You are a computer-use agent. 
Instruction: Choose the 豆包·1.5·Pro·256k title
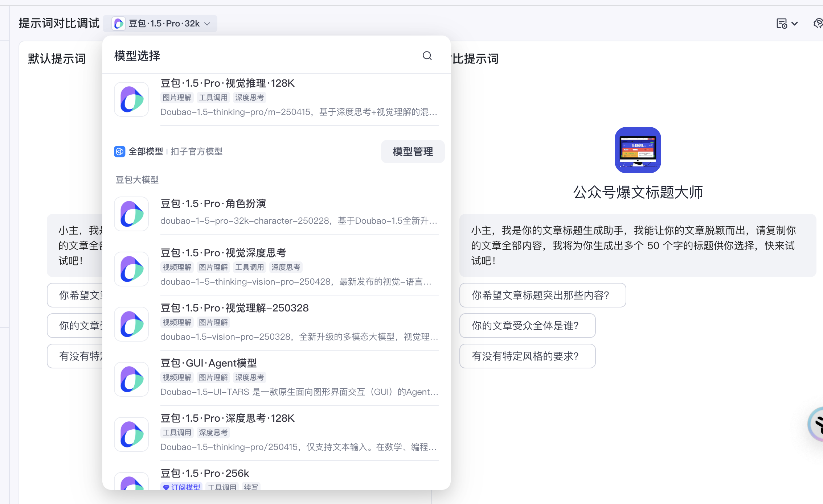tap(205, 473)
